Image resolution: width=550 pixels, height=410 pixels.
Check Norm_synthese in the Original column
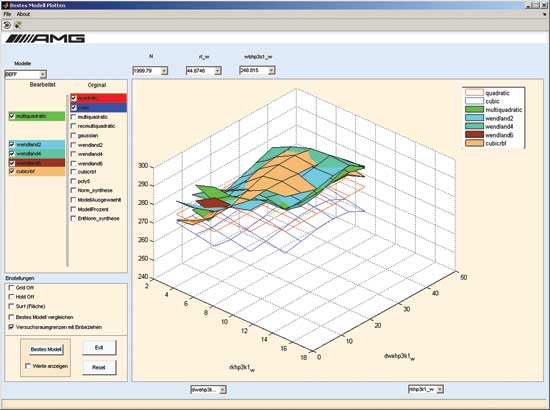tap(73, 190)
